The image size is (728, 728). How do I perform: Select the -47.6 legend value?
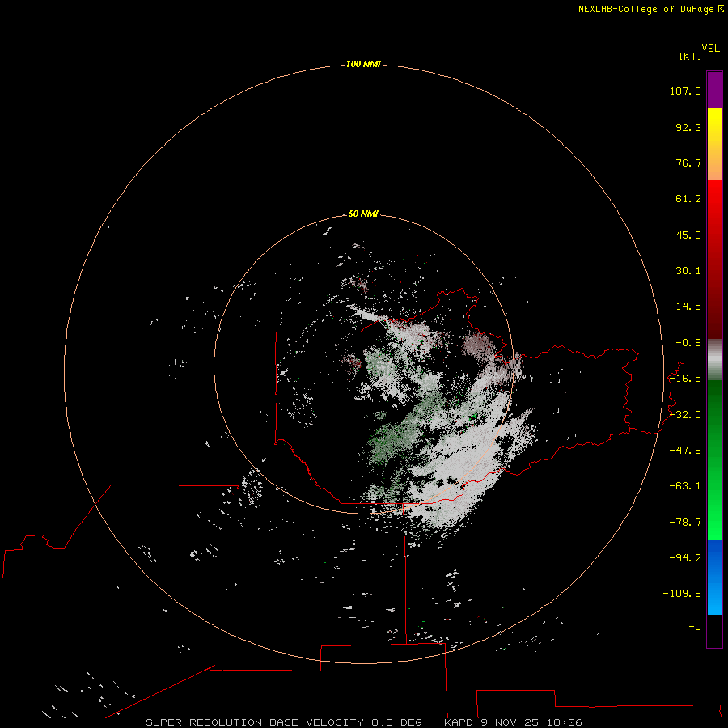coord(685,451)
